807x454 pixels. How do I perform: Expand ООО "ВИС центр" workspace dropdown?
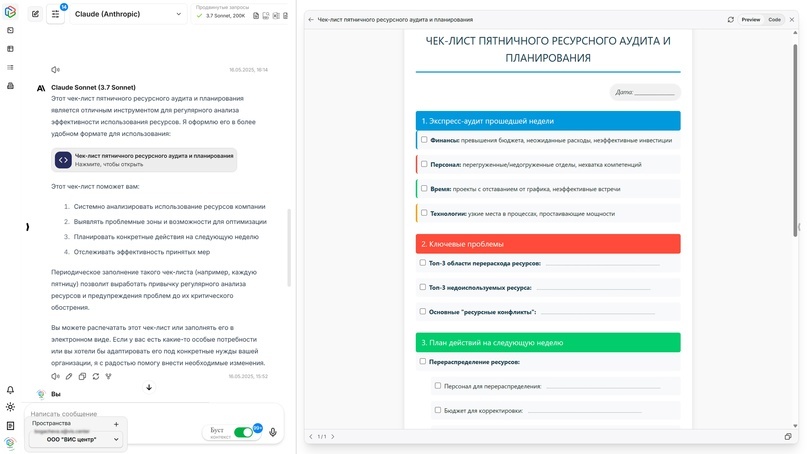(x=76, y=440)
